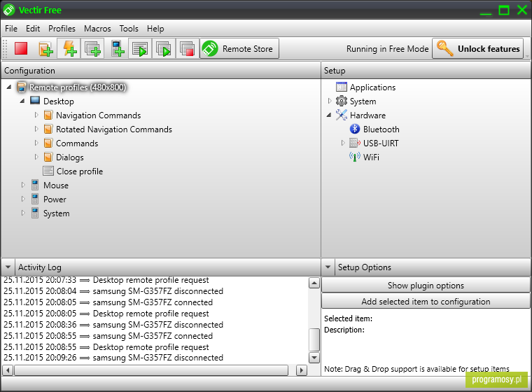Select the Close profile command icon
The width and height of the screenshot is (532, 392).
(x=48, y=171)
